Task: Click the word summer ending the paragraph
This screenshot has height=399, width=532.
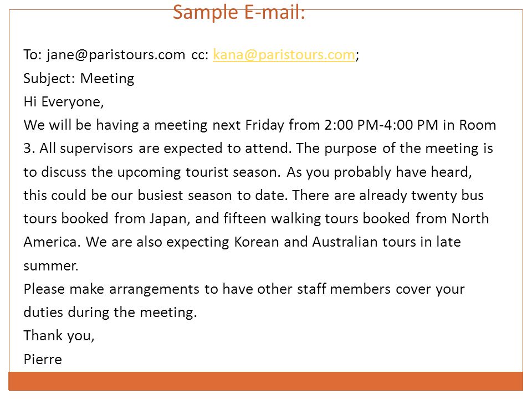Action: point(51,265)
